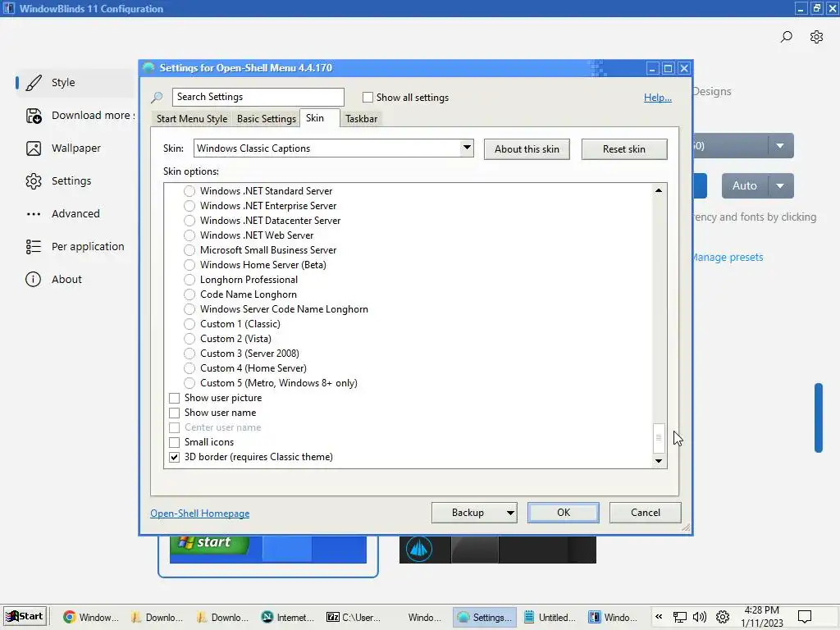
Task: Click the magnifier icon beside Search Settings
Action: (157, 98)
